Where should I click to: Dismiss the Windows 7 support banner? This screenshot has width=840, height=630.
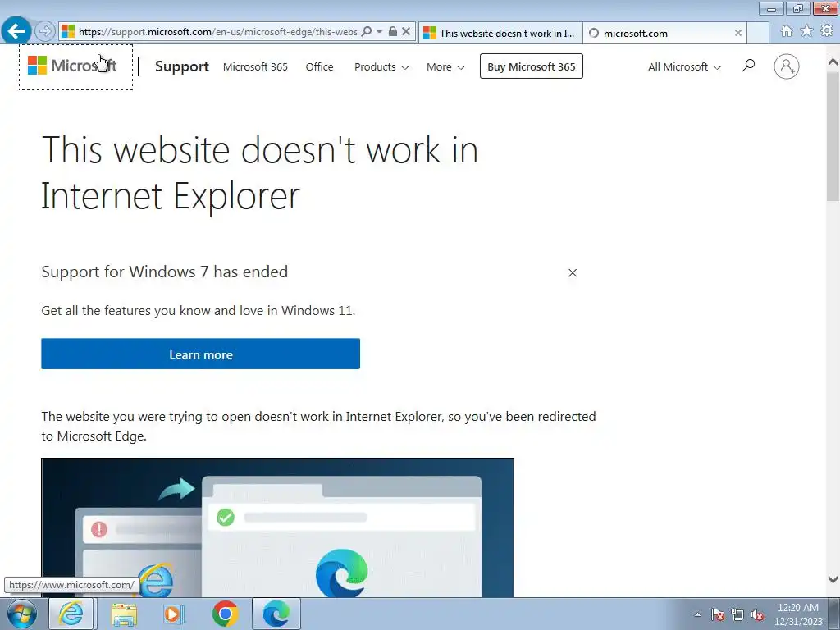point(572,272)
